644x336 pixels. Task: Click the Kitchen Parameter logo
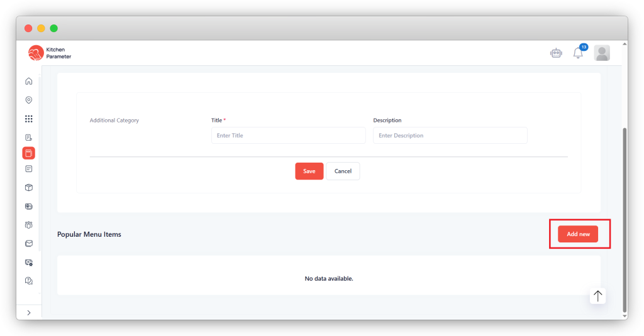[x=50, y=53]
